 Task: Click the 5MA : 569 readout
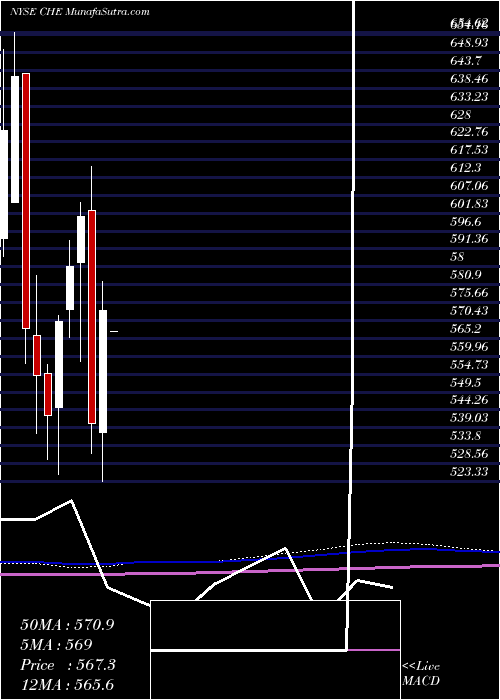point(56,645)
